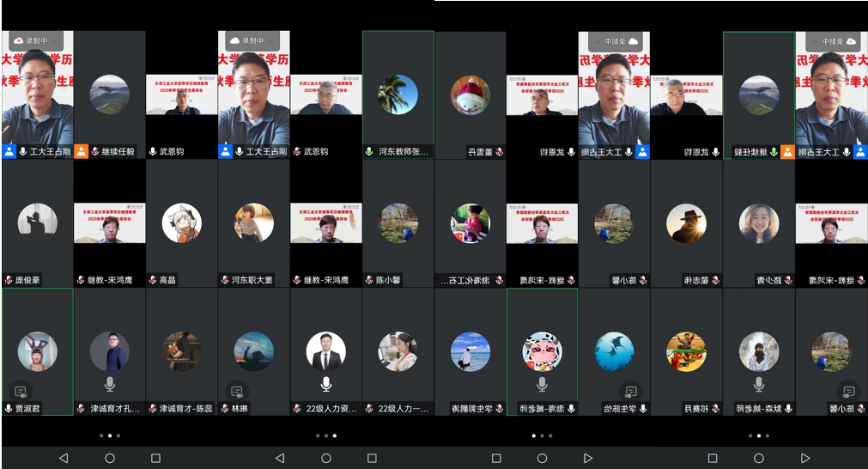This screenshot has width=868, height=469.
Task: Select 高晶's cartoon avatar tile
Action: coord(181,223)
